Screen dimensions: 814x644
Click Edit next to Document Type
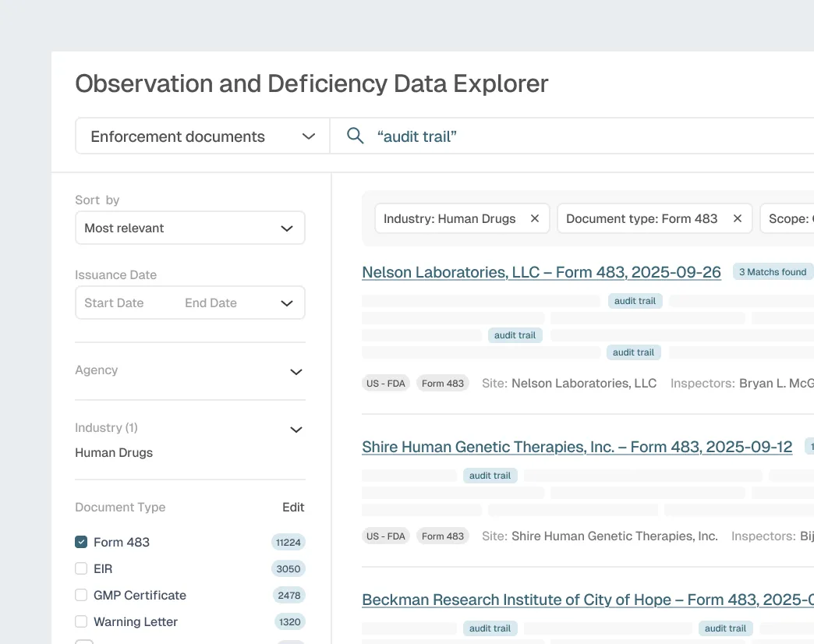(x=293, y=507)
